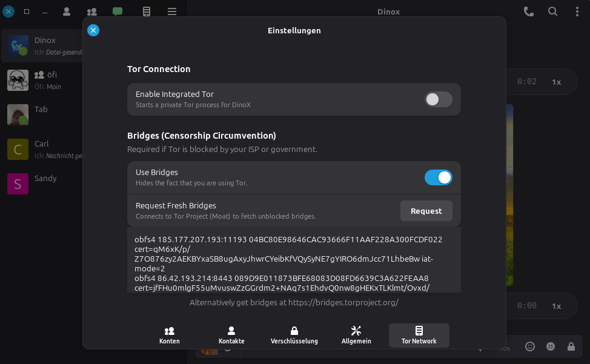
Task: Open the group chats icon in the toolbar
Action: point(91,11)
